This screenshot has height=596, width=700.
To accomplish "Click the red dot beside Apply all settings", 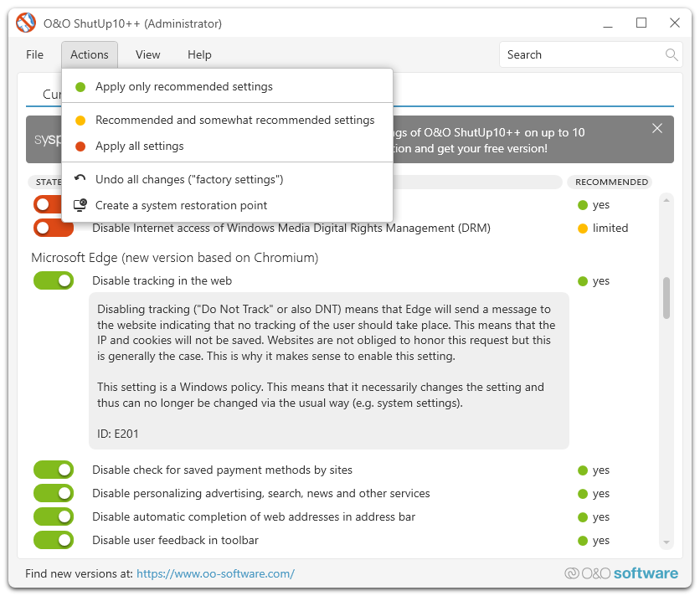I will click(x=80, y=146).
